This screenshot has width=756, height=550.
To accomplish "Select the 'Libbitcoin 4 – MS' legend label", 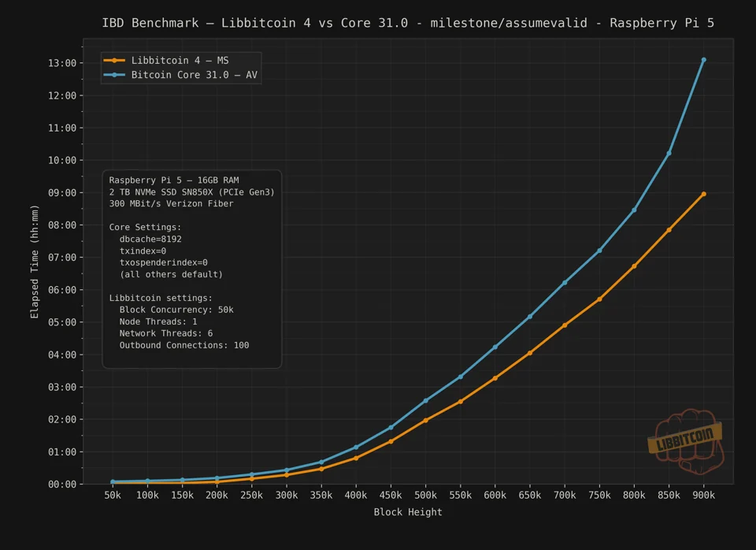I will click(x=180, y=61).
